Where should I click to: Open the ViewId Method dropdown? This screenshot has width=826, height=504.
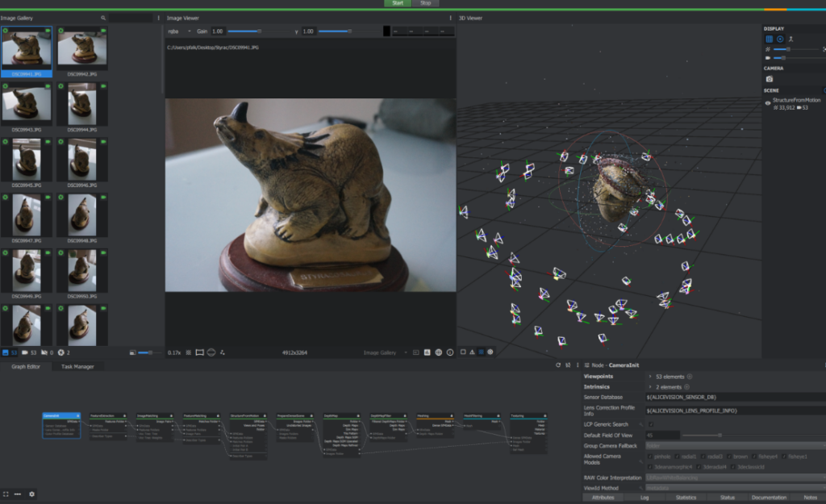[x=736, y=488]
